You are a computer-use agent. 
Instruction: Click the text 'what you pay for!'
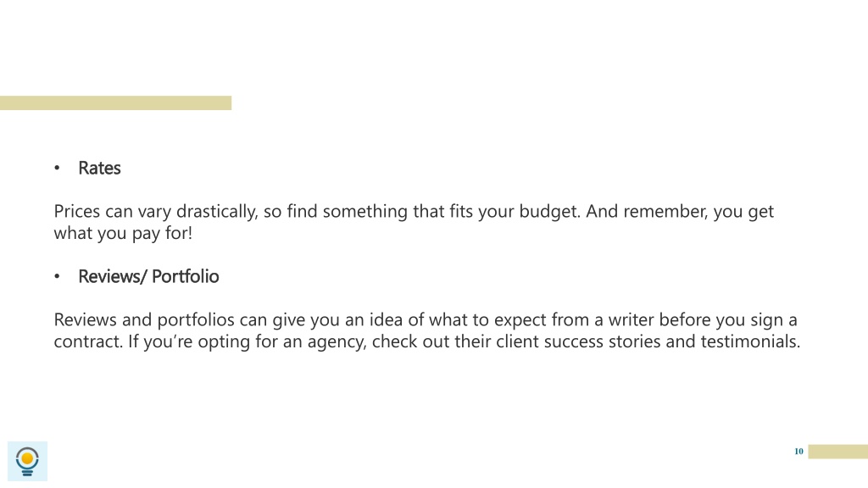(123, 234)
